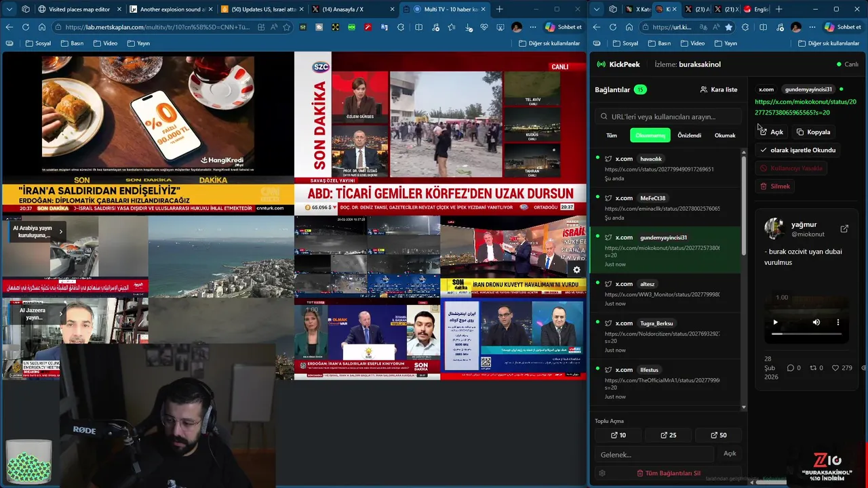Open Diğer sık kullanılanlar in left browser
The image size is (868, 488).
pyautogui.click(x=549, y=43)
